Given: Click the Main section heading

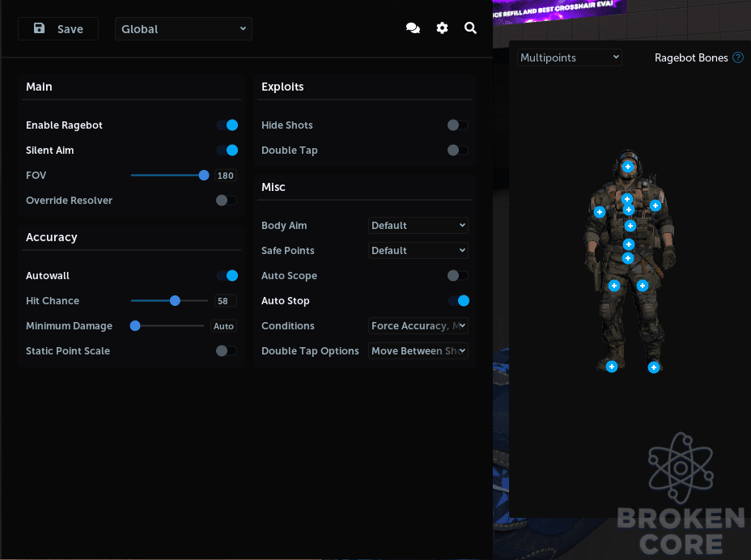Looking at the screenshot, I should (x=39, y=87).
